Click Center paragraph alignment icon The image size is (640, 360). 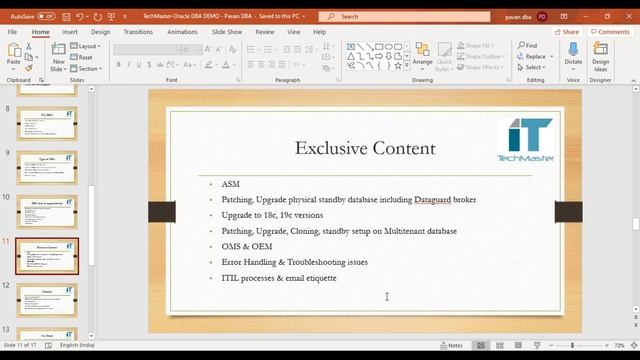[261, 64]
